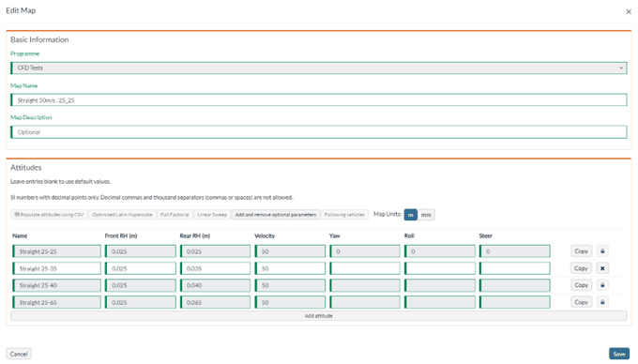Click Yaw field in Straight 25-25 row

click(x=365, y=251)
